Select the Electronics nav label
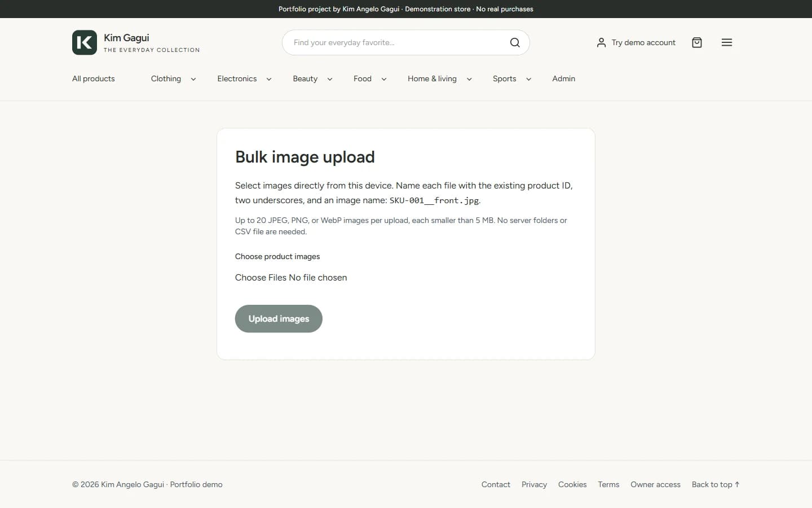This screenshot has width=812, height=508. [237, 78]
